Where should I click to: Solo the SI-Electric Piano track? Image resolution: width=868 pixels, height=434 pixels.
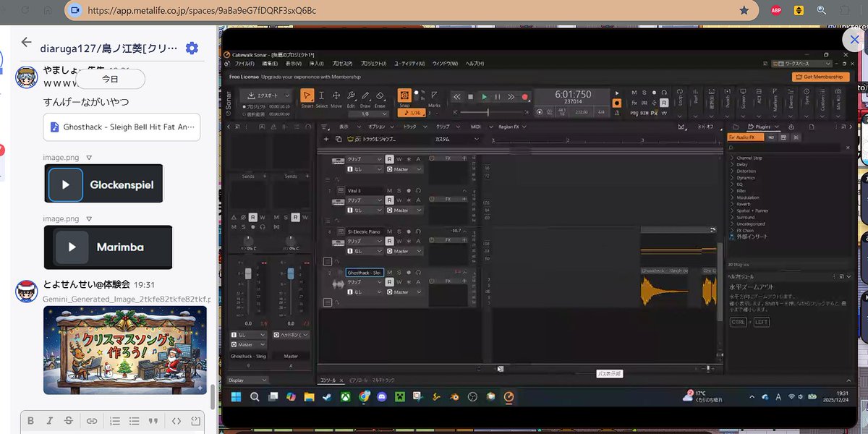coord(399,231)
